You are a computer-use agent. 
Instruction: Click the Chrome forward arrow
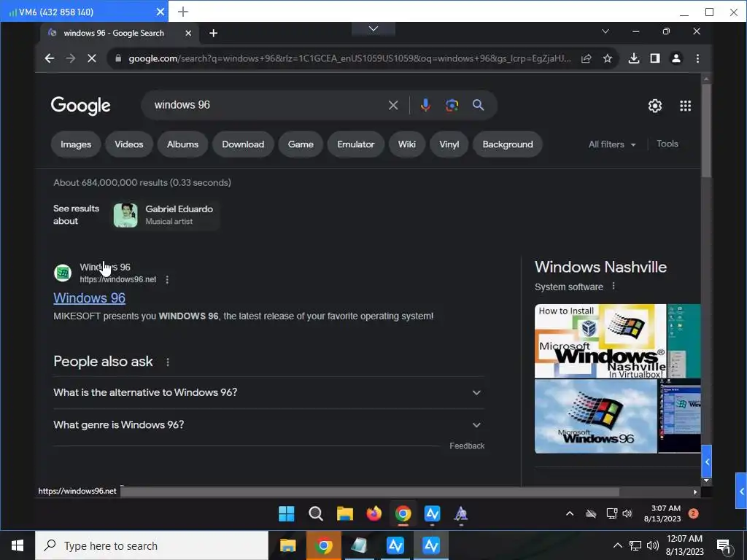click(x=71, y=58)
